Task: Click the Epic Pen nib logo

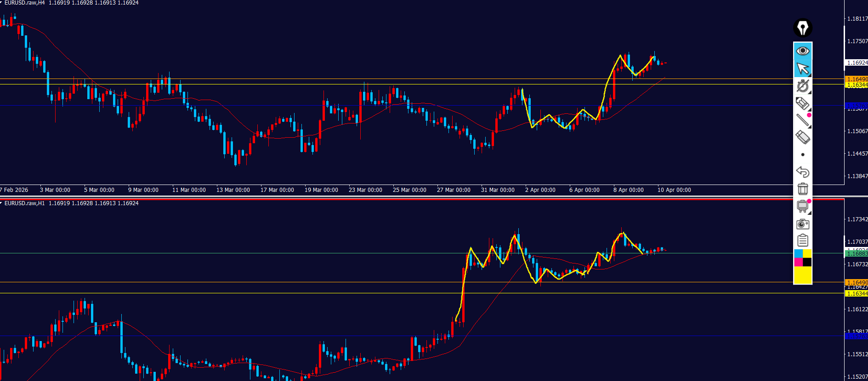Action: [x=803, y=28]
